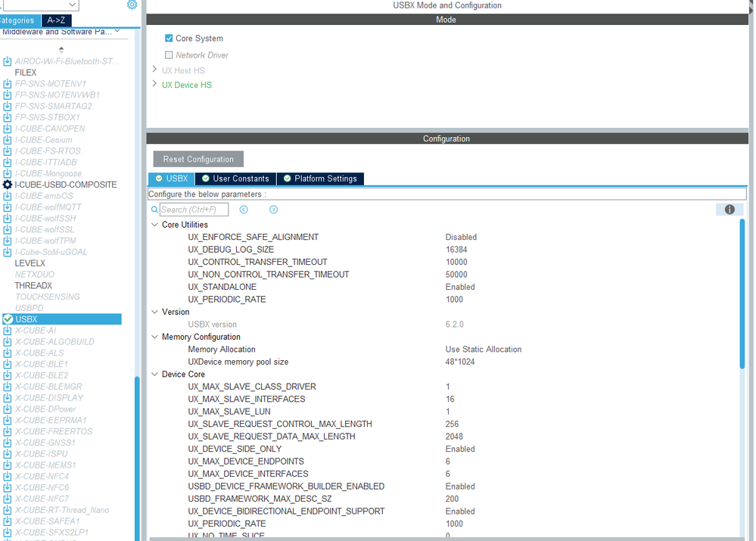
Task: Click the download icon beside X-CUBE-SAFEA1
Action: click(8, 521)
